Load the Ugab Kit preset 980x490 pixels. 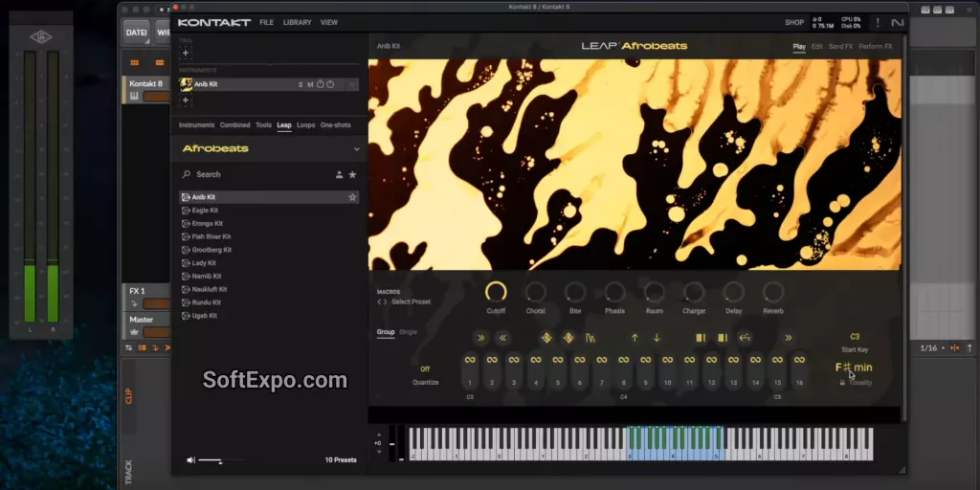269,316
